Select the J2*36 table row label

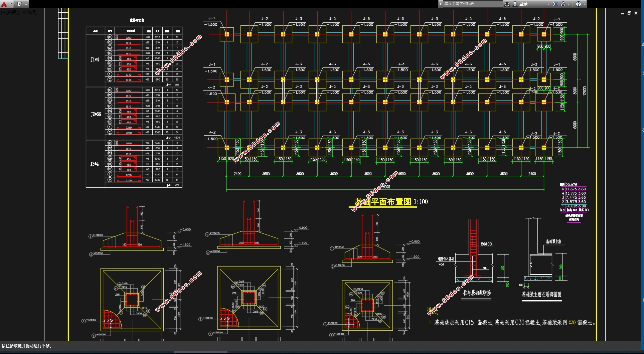tap(96, 114)
